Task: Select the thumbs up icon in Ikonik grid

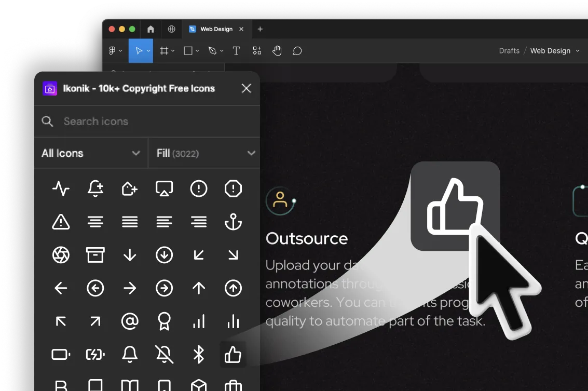Action: point(233,355)
